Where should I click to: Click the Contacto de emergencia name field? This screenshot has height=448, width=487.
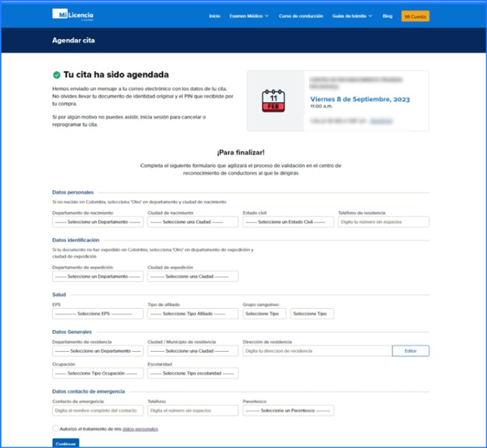tap(98, 410)
